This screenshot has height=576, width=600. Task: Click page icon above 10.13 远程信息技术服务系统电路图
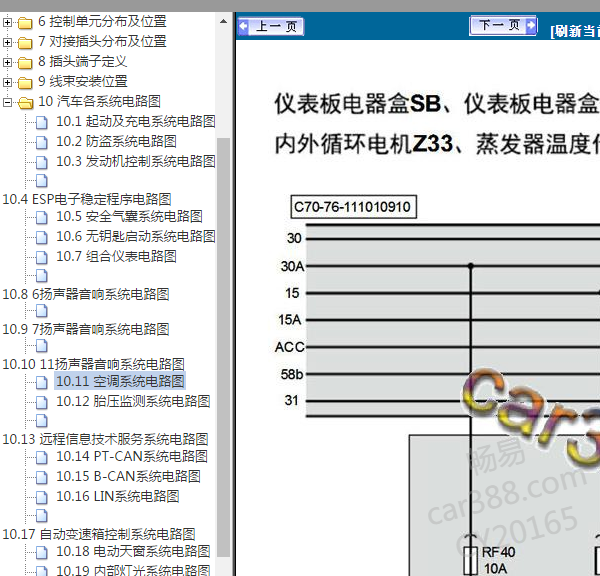(42, 420)
